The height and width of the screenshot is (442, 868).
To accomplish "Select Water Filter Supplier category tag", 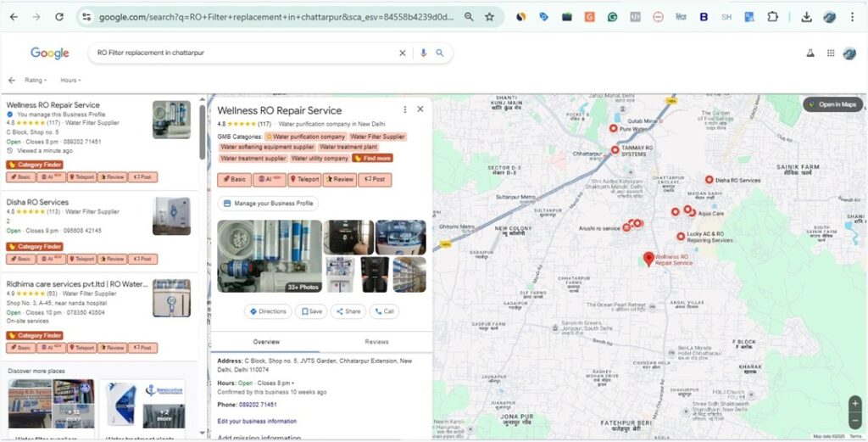I will (x=377, y=137).
